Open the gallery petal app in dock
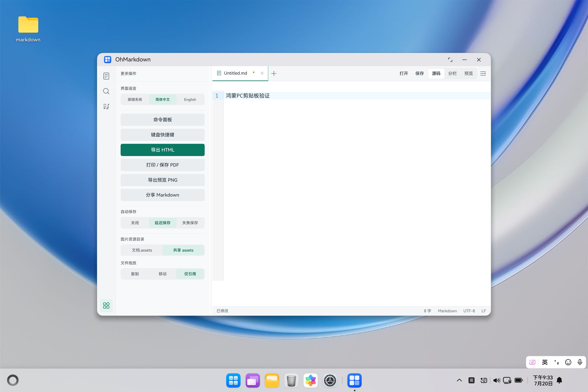The image size is (588, 392). pos(311,381)
